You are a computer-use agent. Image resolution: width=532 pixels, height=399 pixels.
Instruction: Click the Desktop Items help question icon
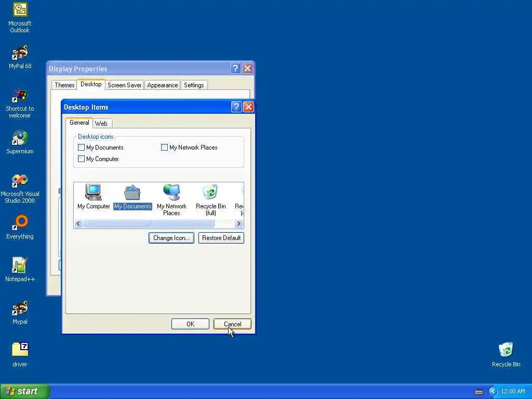coord(236,107)
